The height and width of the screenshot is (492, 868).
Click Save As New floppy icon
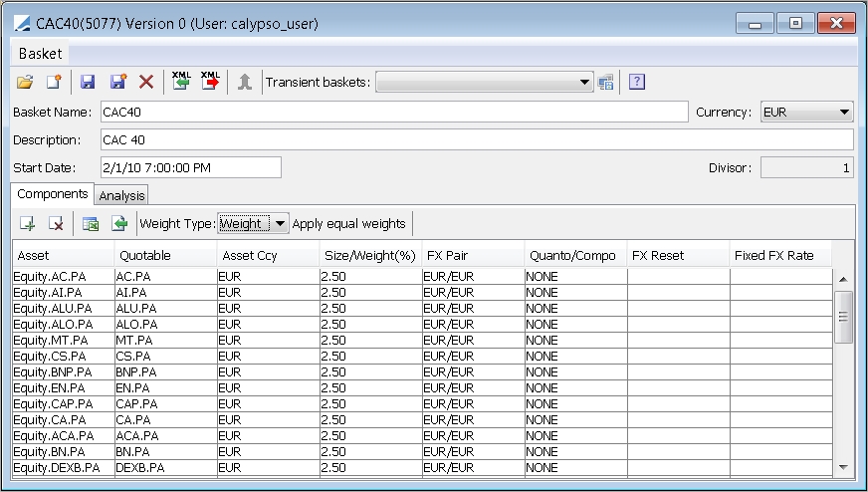[x=117, y=82]
